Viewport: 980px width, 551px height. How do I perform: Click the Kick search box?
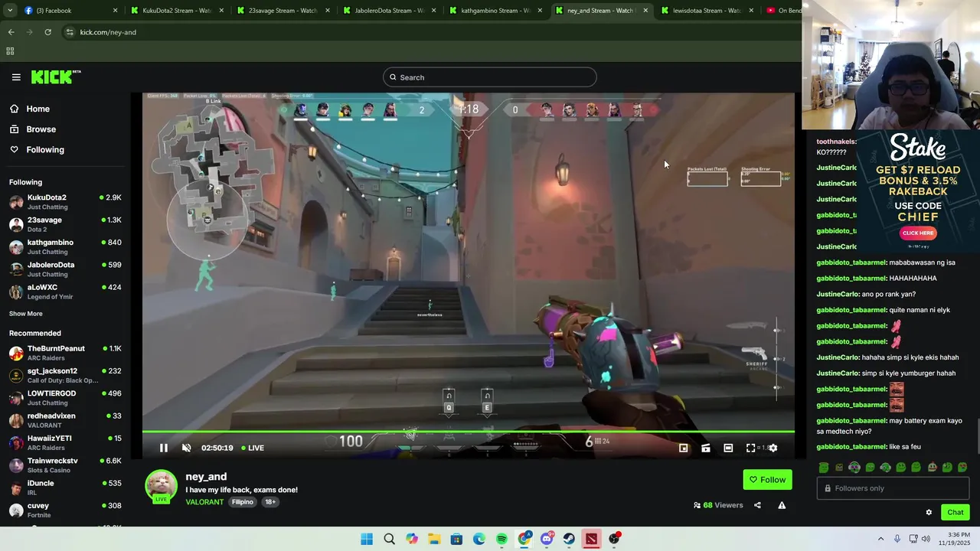tap(490, 77)
